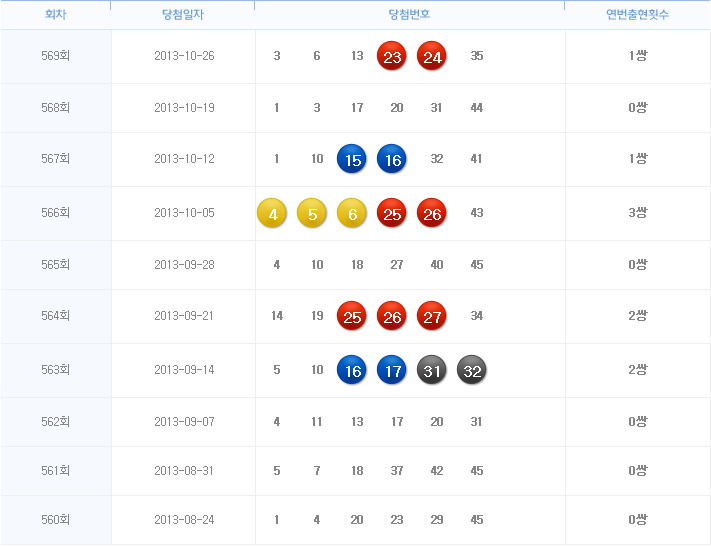The image size is (711, 546).
Task: Click 2쌍 count in row 563회
Action: point(638,370)
